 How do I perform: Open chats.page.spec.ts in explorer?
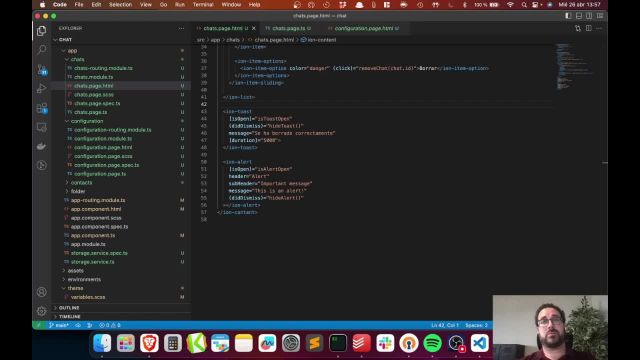(x=97, y=103)
